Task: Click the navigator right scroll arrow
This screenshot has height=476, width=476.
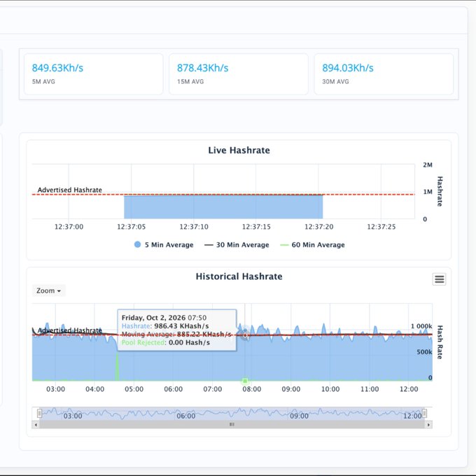Action: 428,425
